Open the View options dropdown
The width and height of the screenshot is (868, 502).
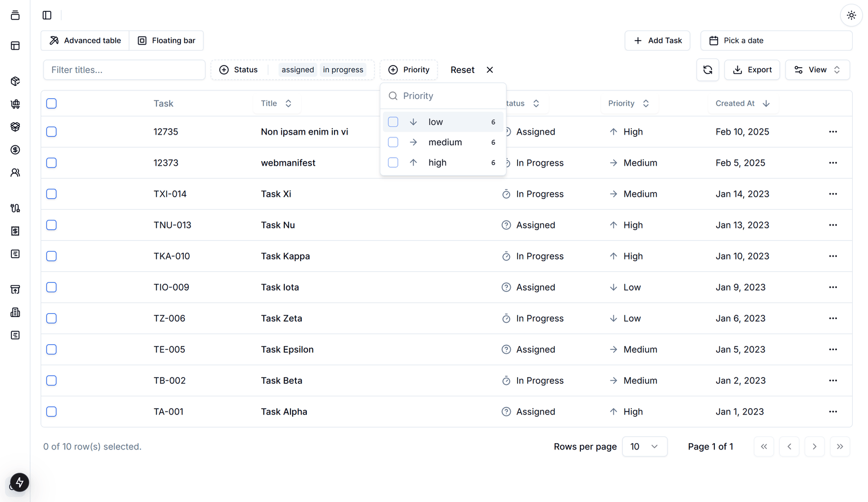tap(817, 70)
